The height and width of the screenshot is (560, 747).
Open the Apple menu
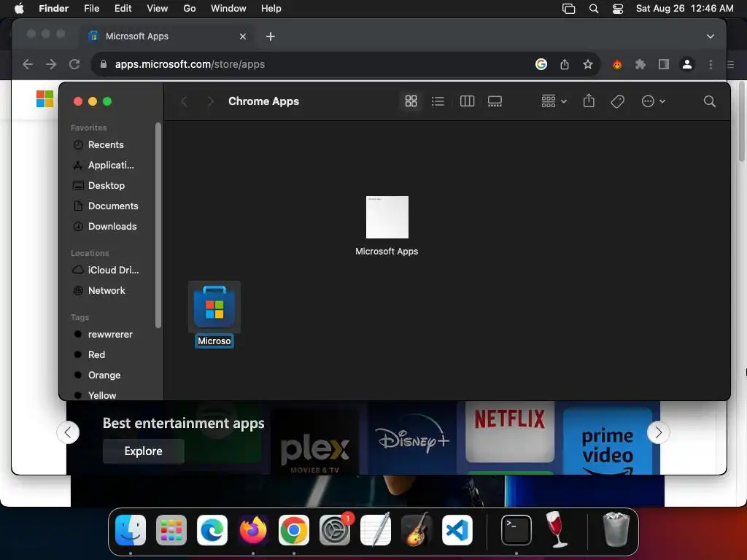tap(19, 9)
